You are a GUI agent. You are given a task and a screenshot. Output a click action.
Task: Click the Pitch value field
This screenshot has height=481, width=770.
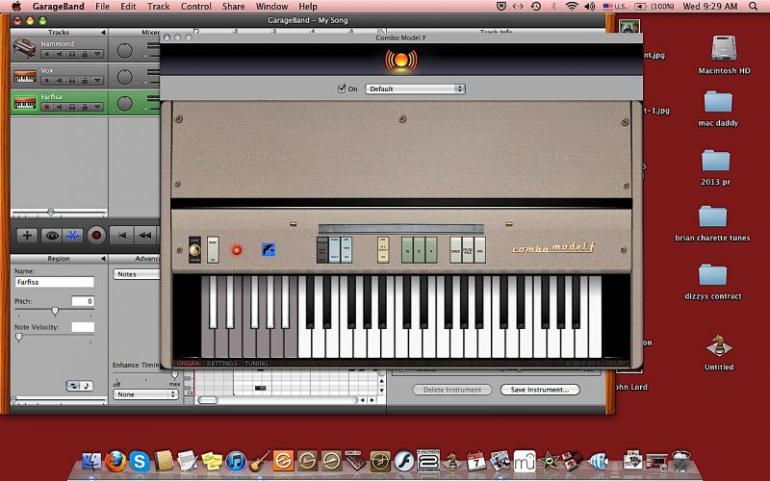click(x=82, y=301)
